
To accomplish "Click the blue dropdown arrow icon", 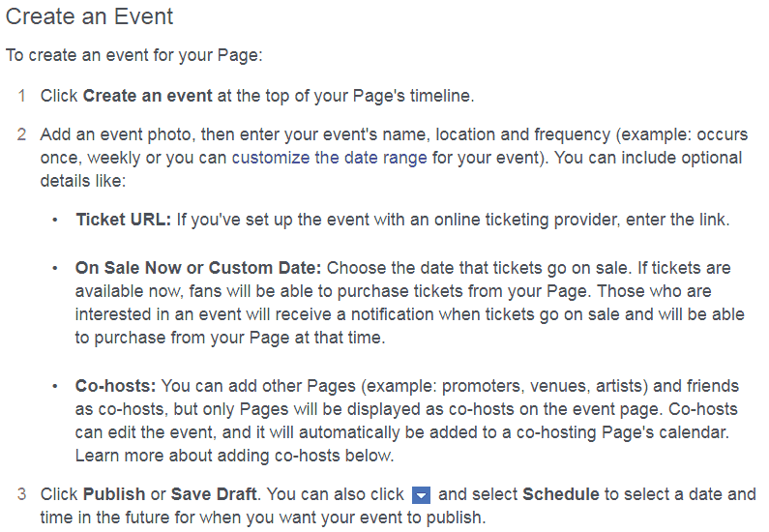I will coord(422,495).
